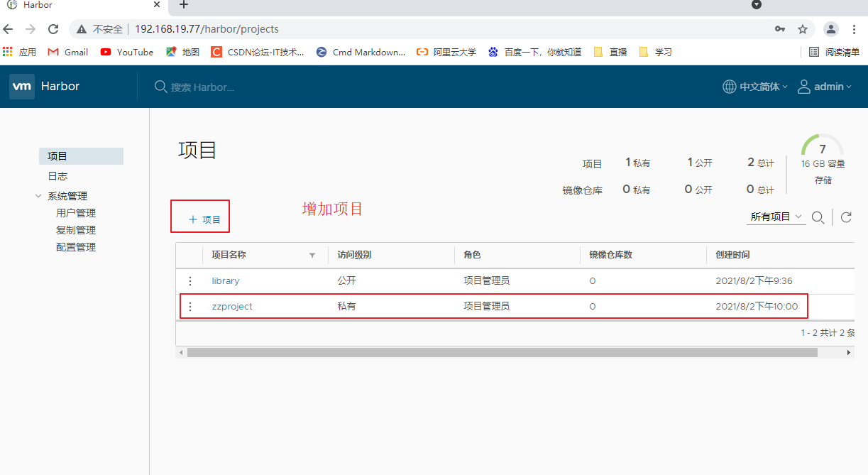868x475 pixels.
Task: Open the admin account dropdown
Action: point(833,87)
